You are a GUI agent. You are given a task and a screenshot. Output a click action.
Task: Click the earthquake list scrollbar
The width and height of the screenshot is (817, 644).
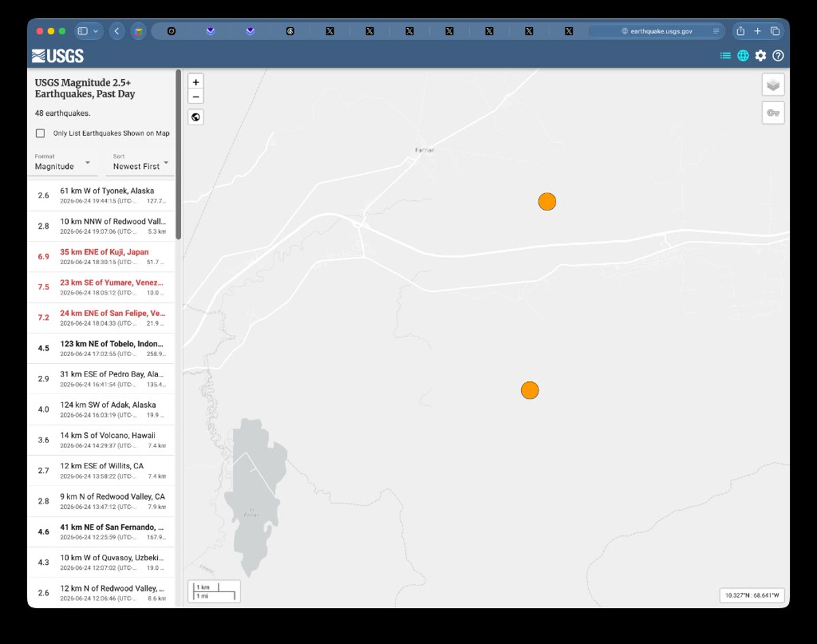[x=178, y=154]
